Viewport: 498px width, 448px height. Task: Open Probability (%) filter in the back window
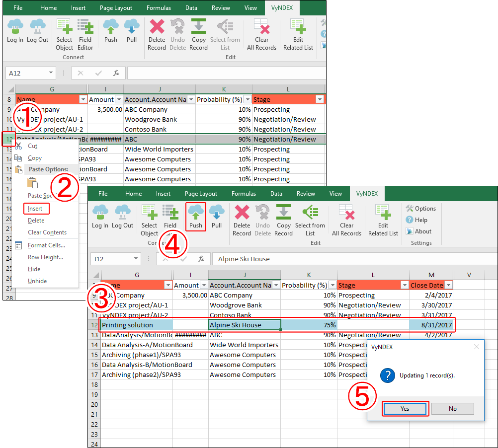click(248, 100)
